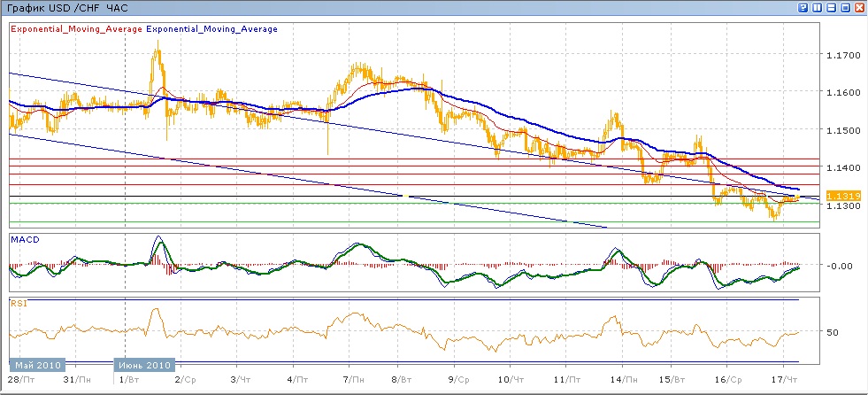Click the vertical split layout icon
This screenshot has height=395, width=868.
pyautogui.click(x=818, y=7)
